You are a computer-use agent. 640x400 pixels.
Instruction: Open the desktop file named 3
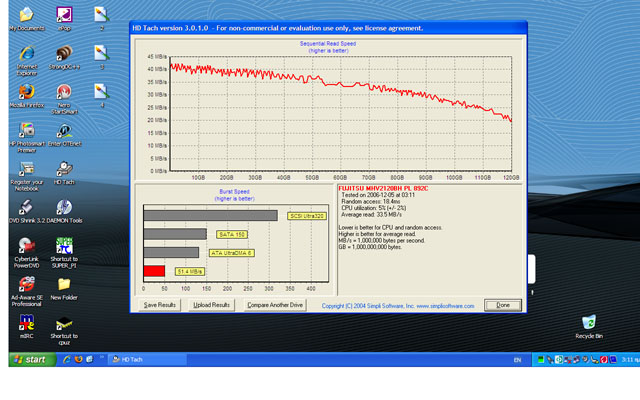pyautogui.click(x=102, y=58)
